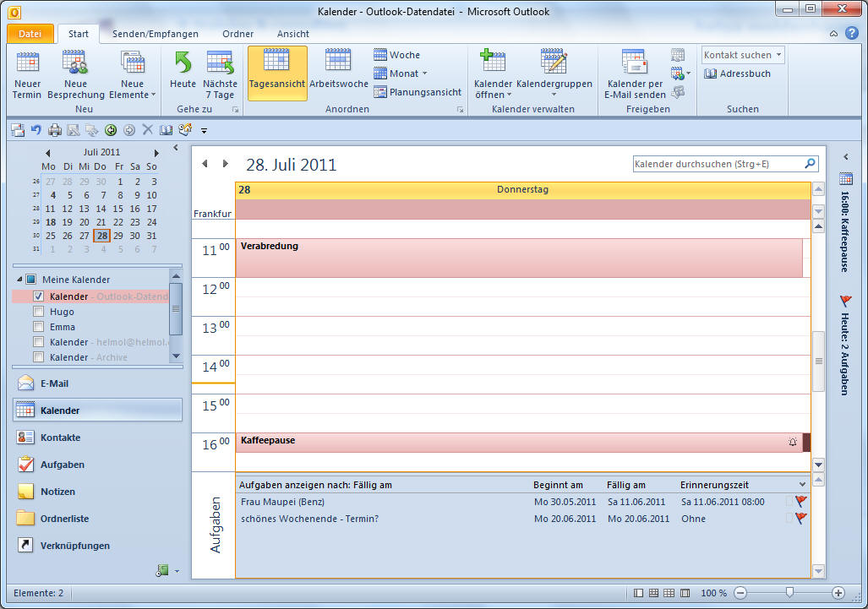Open the Verabredung appointment at 11:00
Viewport: 868px width, 609px height.
click(x=519, y=258)
